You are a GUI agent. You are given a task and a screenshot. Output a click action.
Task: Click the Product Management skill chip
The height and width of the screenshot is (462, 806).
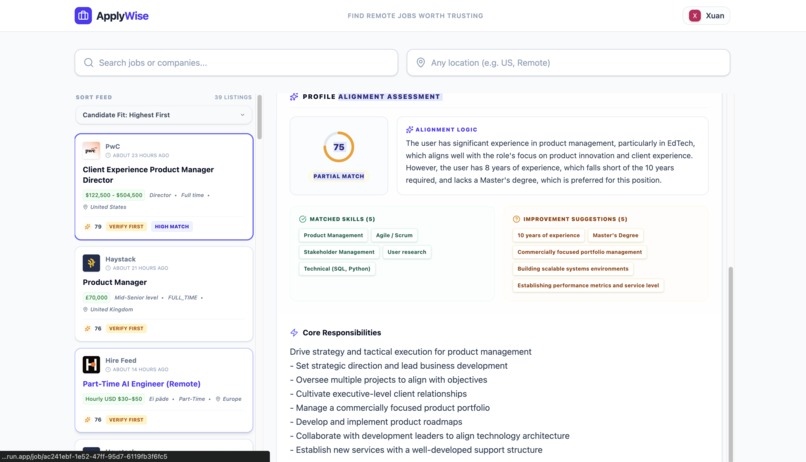pos(333,235)
